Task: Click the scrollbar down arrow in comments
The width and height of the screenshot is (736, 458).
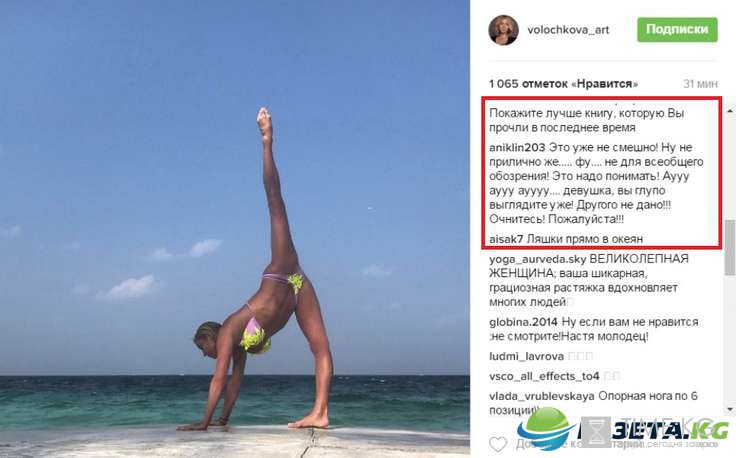Action: [730, 409]
